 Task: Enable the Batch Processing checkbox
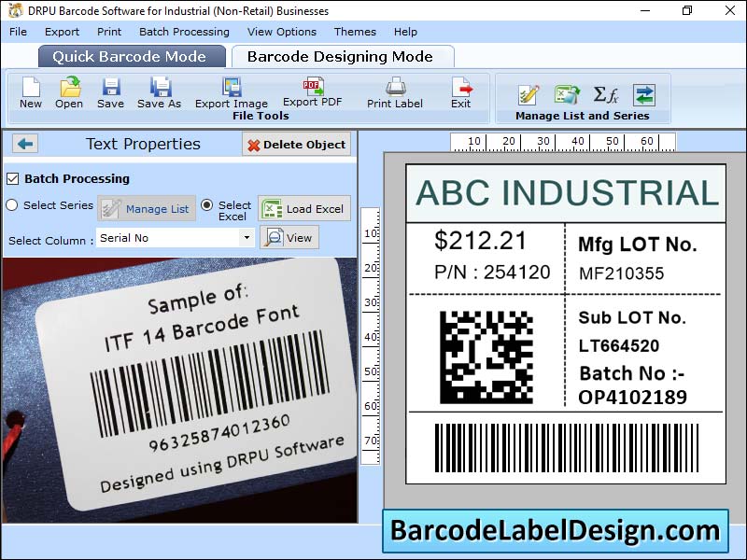coord(12,179)
